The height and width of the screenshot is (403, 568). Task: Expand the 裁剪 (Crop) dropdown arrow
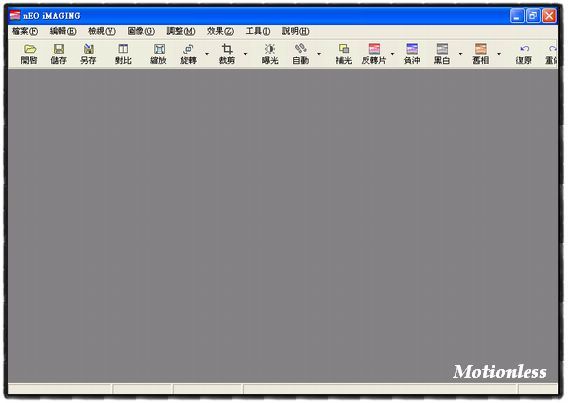(x=245, y=54)
